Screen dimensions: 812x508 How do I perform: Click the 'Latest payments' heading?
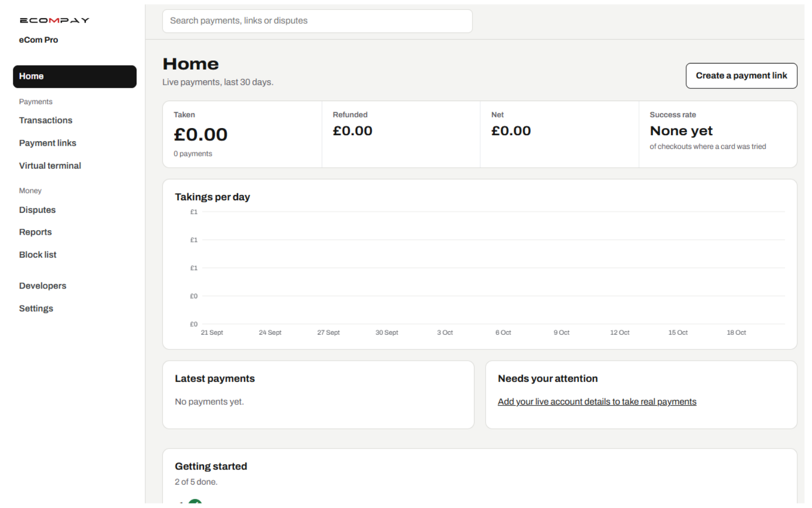(x=215, y=378)
